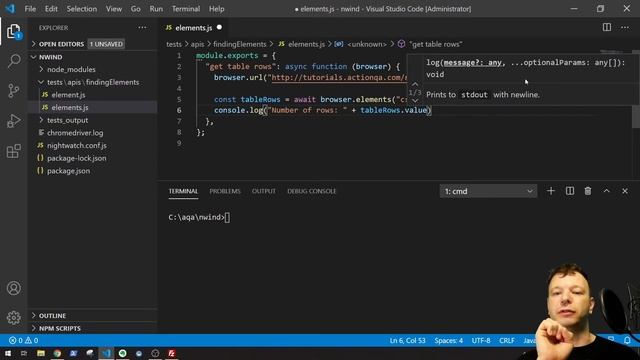Open the Extensions view

(13, 151)
